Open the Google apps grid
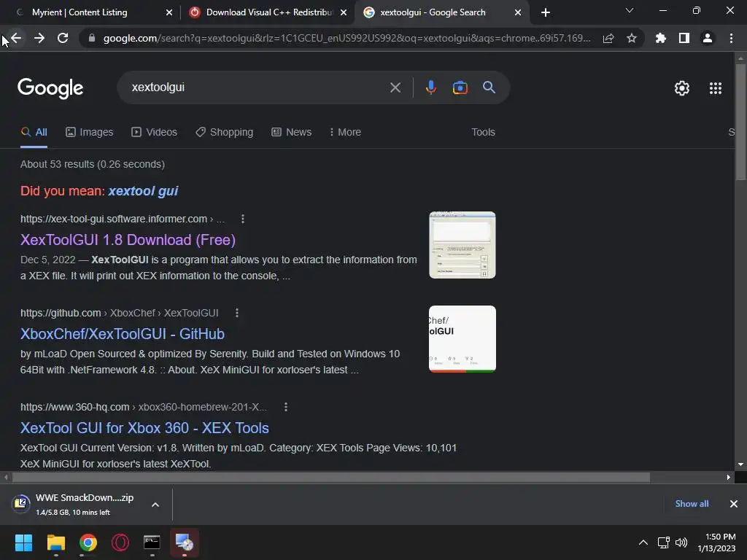The width and height of the screenshot is (747, 560). (x=716, y=88)
